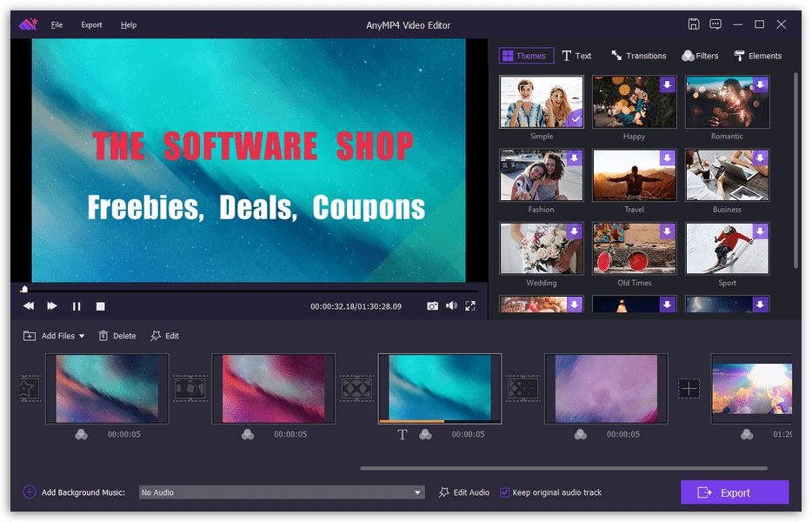Download the Sport theme
Screen dimensions: 812x522
pyautogui.click(x=760, y=231)
